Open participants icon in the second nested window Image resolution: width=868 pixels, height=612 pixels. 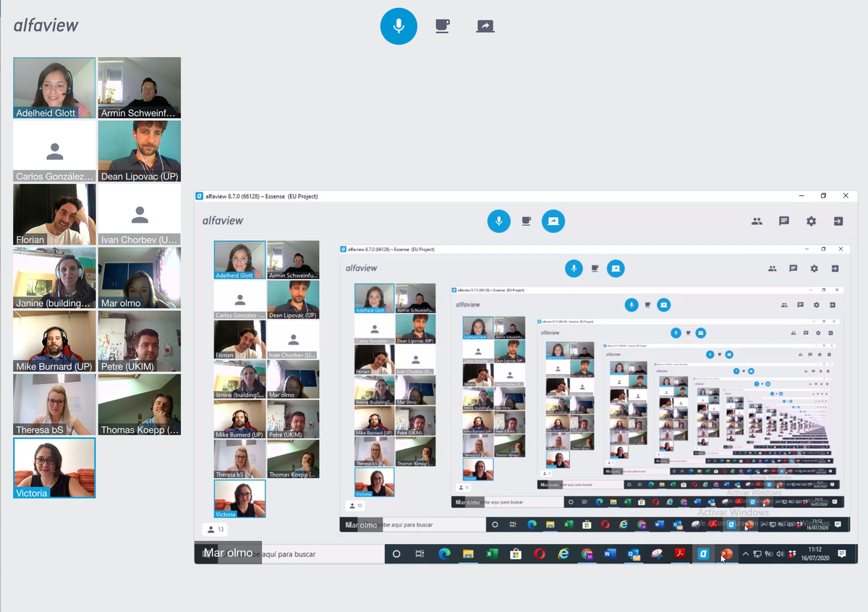tap(773, 268)
